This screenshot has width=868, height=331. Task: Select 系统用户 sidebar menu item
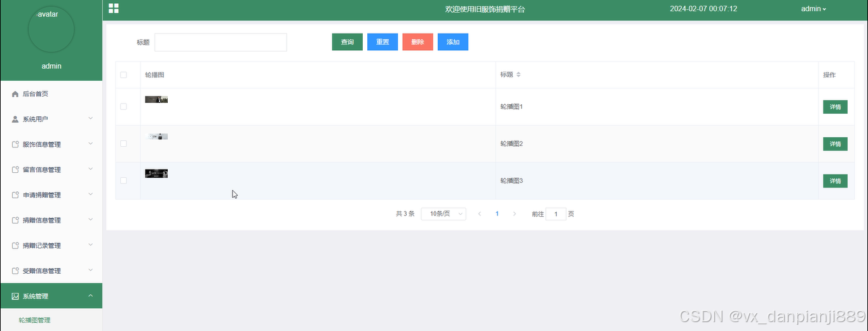point(51,119)
